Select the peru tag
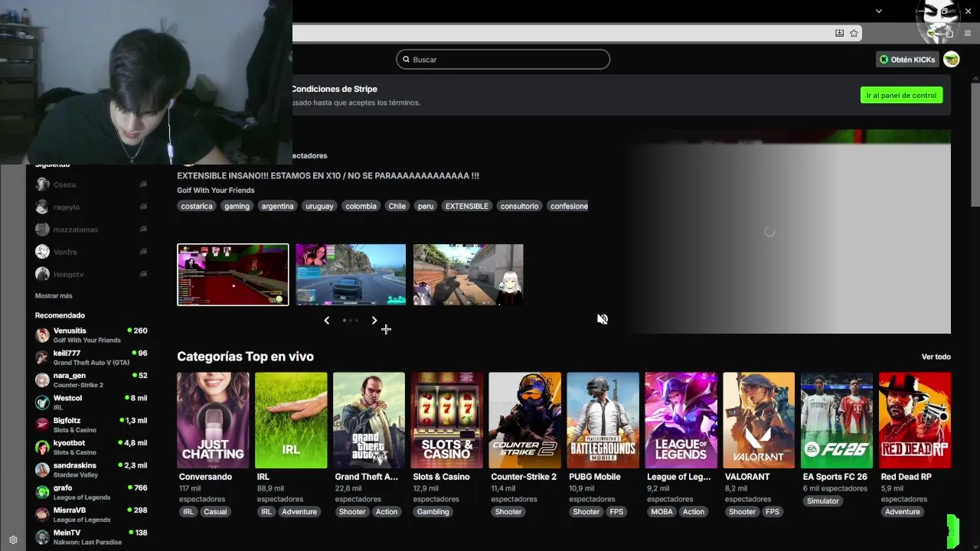The height and width of the screenshot is (551, 980). (x=426, y=206)
